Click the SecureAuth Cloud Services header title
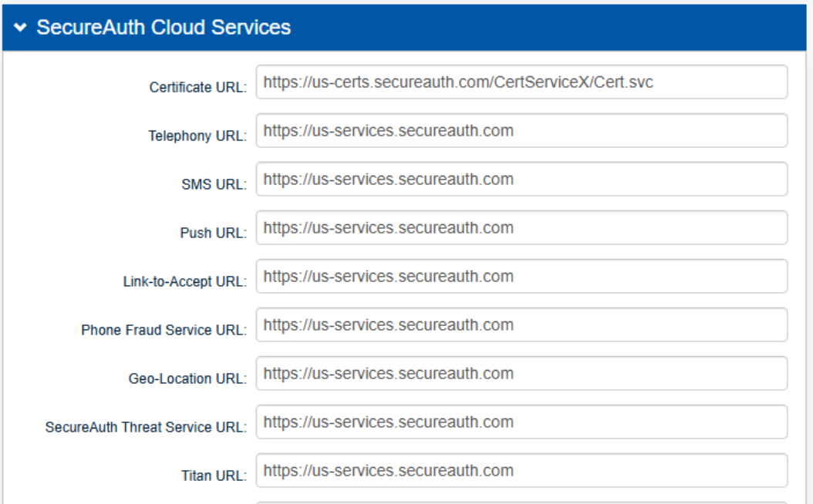Viewport: 813px width, 504px height. [164, 27]
